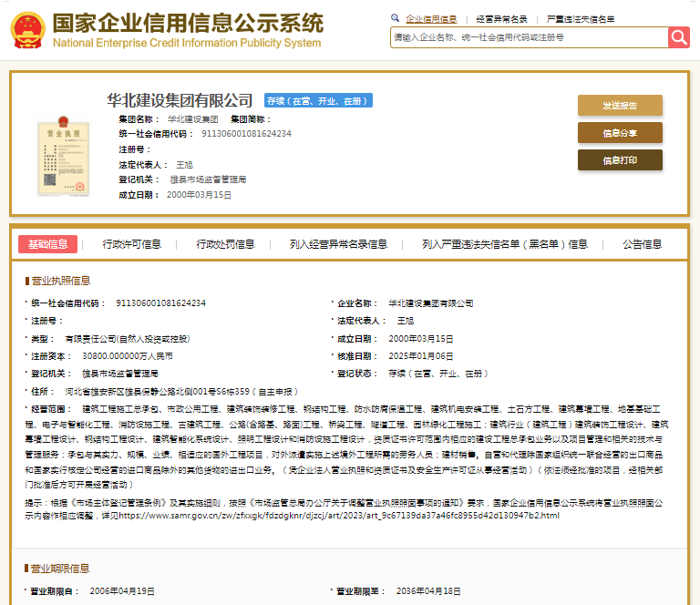Viewport: 700px width, 605px height.
Task: Click the small magnifier icon beside 企业信用信息
Action: pos(395,18)
